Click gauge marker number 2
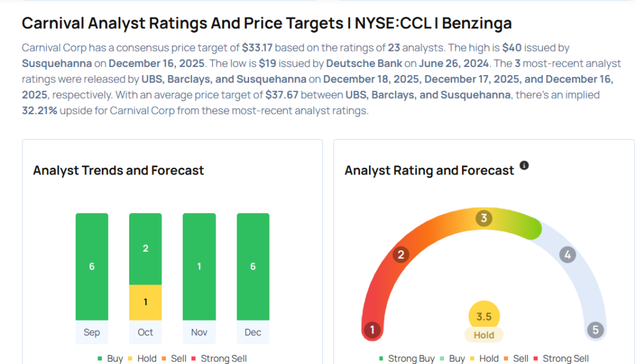This screenshot has height=364, width=636. pyautogui.click(x=401, y=254)
